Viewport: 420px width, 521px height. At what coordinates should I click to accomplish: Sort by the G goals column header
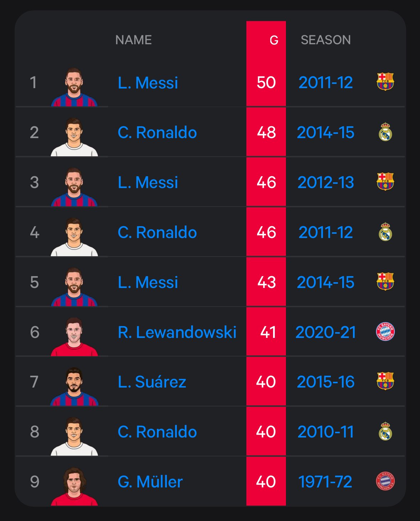[273, 40]
